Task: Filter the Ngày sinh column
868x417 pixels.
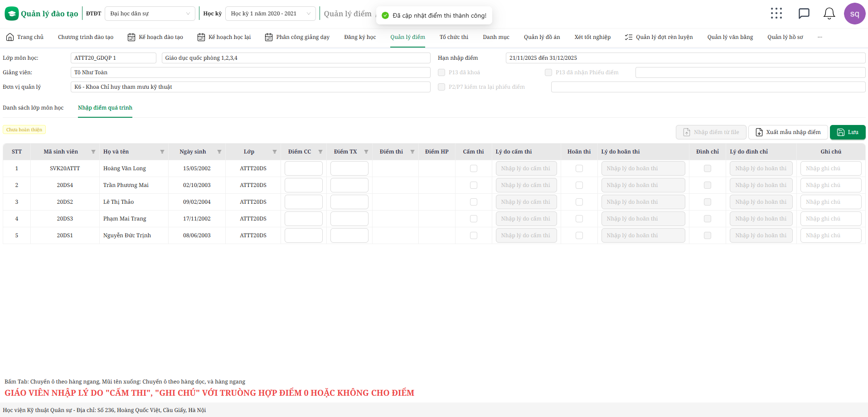Action: click(x=219, y=152)
